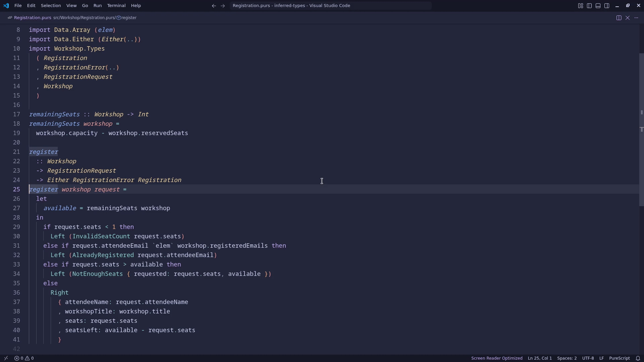Click 'attendeeName:' field on line 37
Viewport: 644px width, 362px height.
[89, 302]
